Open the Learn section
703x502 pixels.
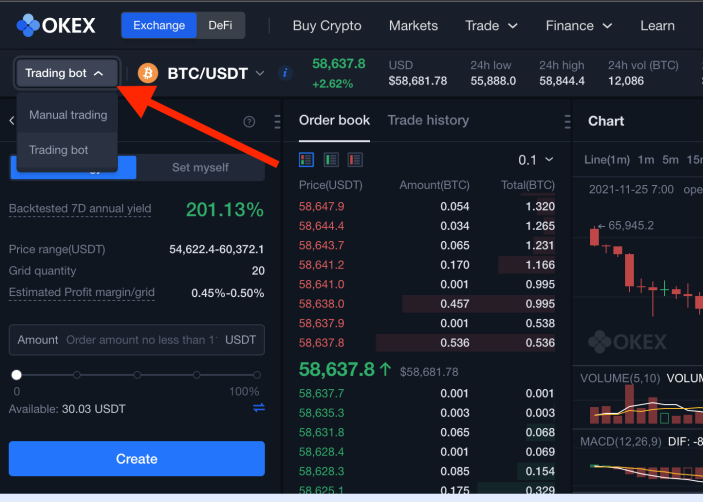click(x=657, y=26)
